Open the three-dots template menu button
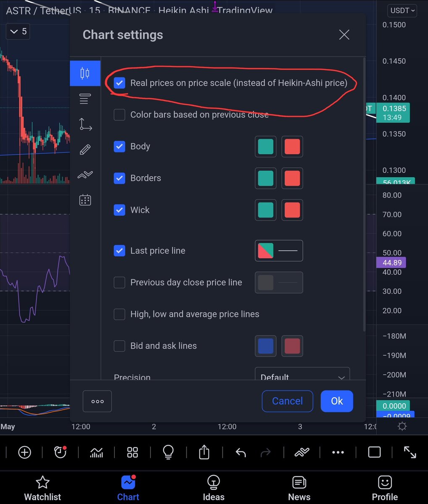This screenshot has width=428, height=504. (97, 401)
